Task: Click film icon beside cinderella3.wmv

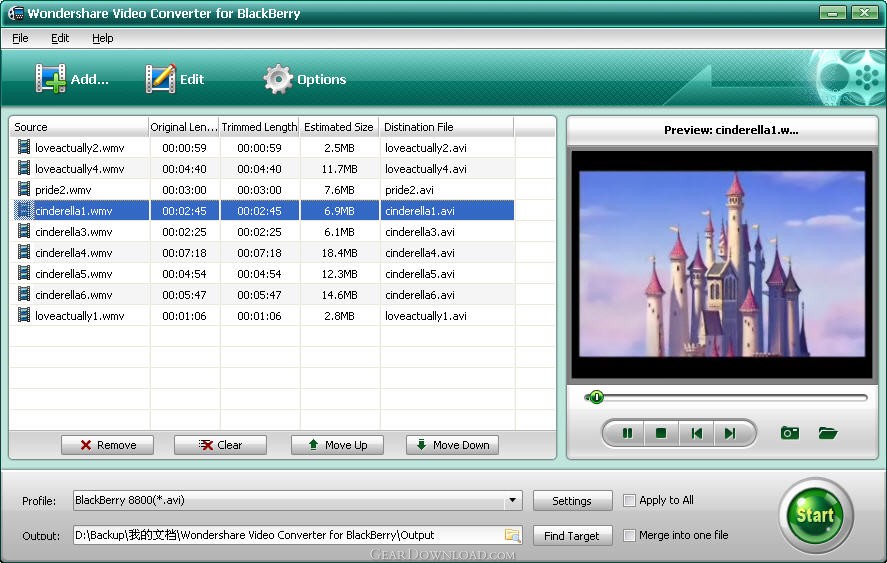Action: pos(24,231)
